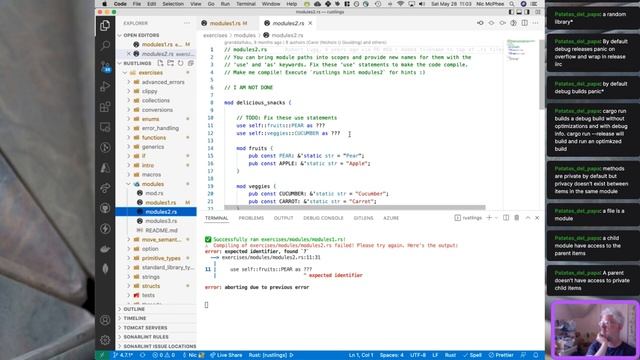Switch to the Output panel tab
The height and width of the screenshot is (360, 640).
pyautogui.click(x=283, y=218)
